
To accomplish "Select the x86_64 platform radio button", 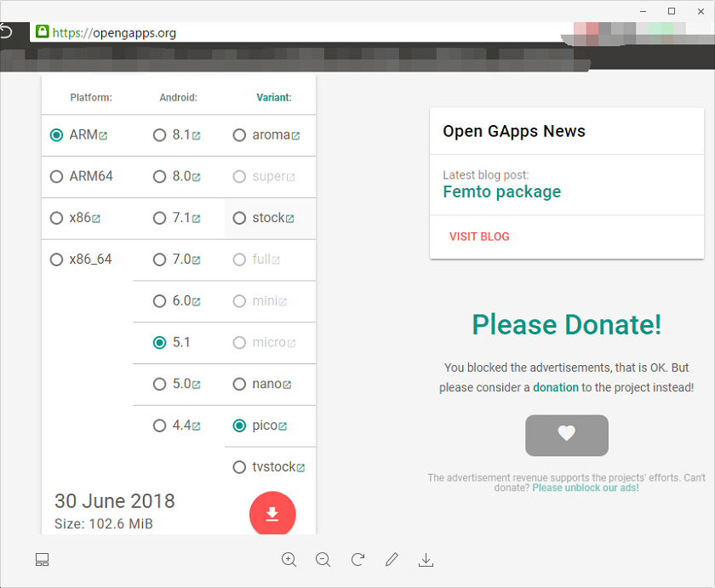I will pyautogui.click(x=56, y=260).
